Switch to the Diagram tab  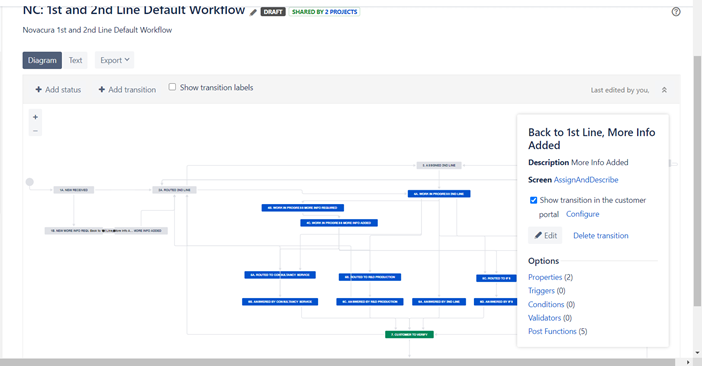click(x=42, y=60)
